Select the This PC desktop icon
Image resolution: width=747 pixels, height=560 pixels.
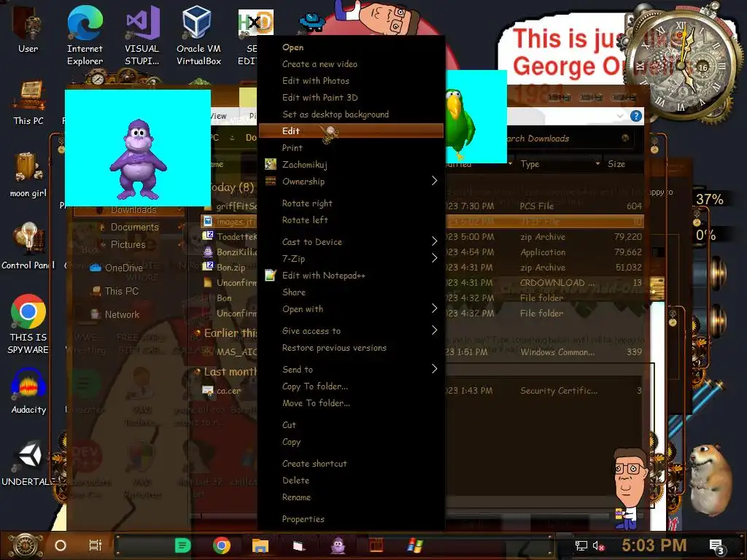(28, 103)
